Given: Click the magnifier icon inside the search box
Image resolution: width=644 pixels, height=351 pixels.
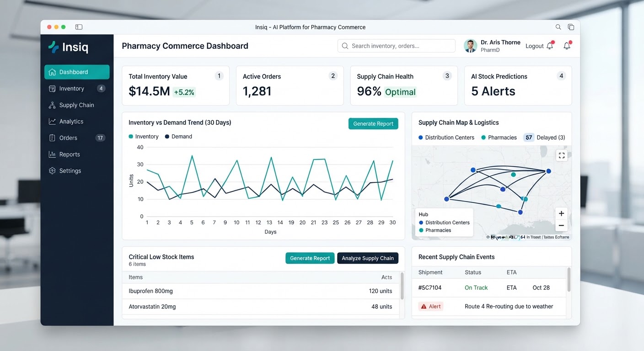Looking at the screenshot, I should [345, 46].
